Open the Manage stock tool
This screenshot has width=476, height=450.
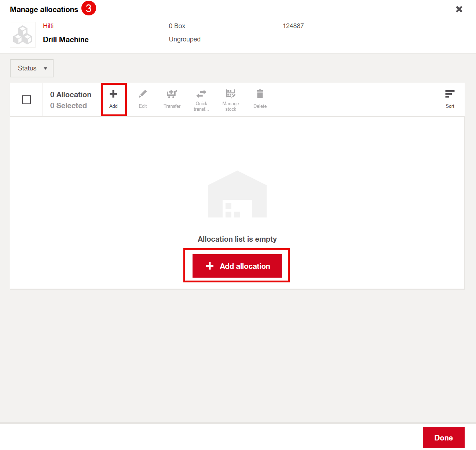[231, 94]
